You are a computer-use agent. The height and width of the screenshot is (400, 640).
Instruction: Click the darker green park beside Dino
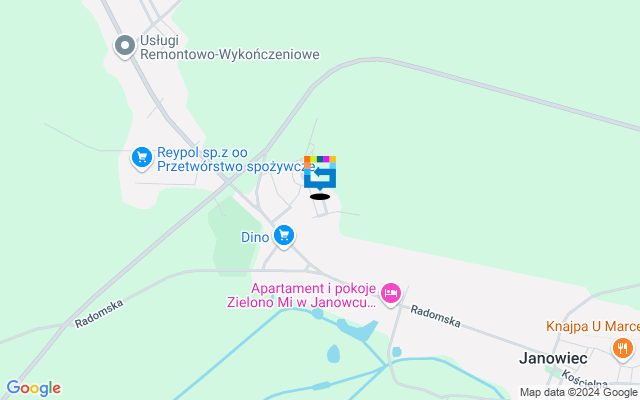coord(231,236)
